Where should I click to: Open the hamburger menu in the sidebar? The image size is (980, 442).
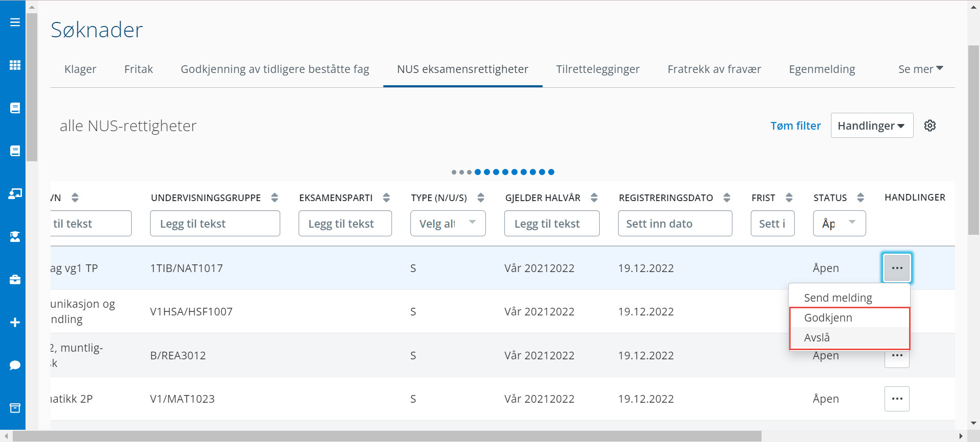tap(15, 22)
